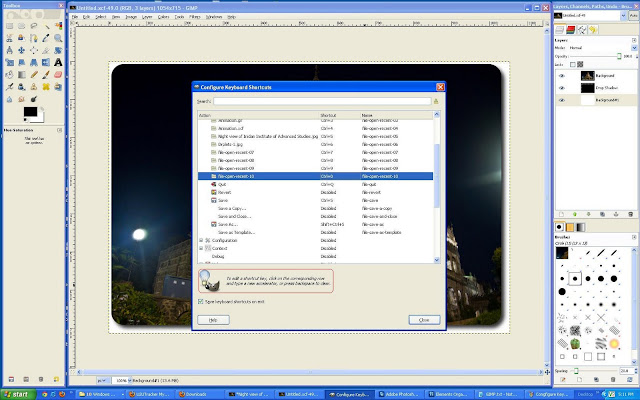Click the layer Opacity slider

pyautogui.click(x=596, y=56)
